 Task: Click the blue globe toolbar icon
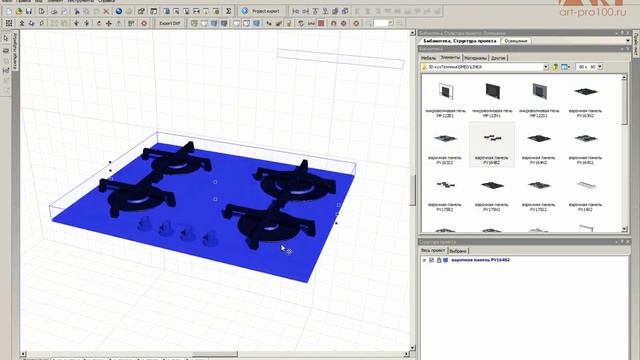click(x=119, y=11)
